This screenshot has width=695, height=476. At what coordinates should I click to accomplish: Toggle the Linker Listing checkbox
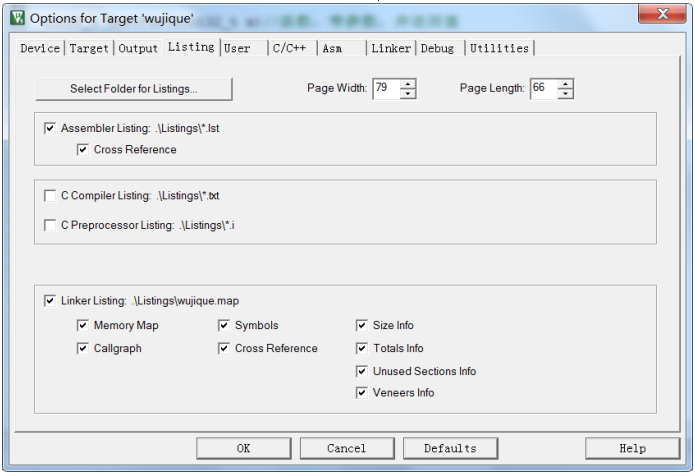pyautogui.click(x=50, y=300)
